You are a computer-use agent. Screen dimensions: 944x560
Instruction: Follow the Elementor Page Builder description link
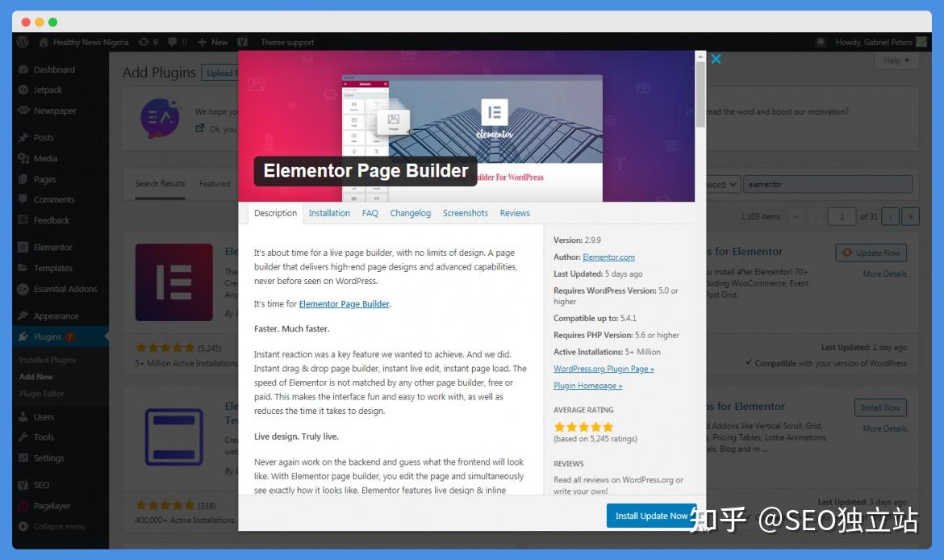(x=345, y=304)
